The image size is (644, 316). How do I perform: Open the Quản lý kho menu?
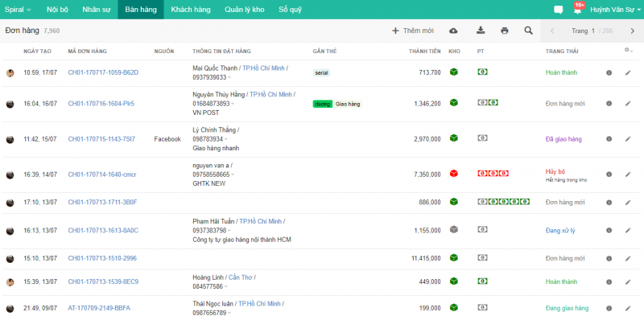[x=245, y=10]
